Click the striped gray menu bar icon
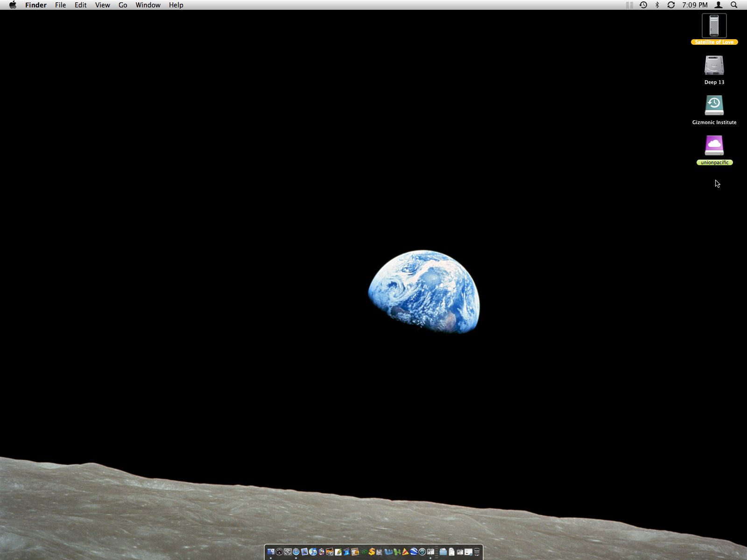Image resolution: width=747 pixels, height=560 pixels. coord(629,5)
